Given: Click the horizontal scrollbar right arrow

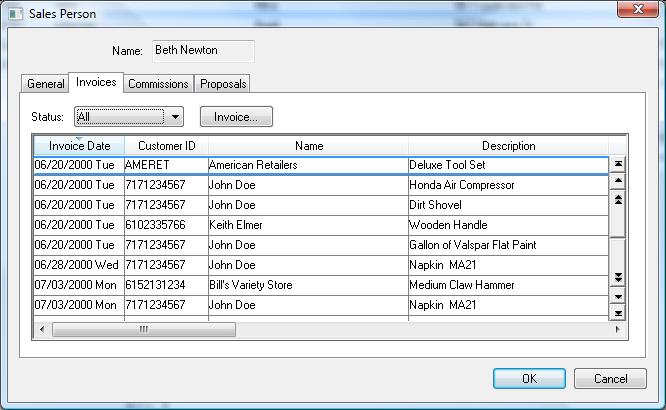Looking at the screenshot, I should (617, 329).
